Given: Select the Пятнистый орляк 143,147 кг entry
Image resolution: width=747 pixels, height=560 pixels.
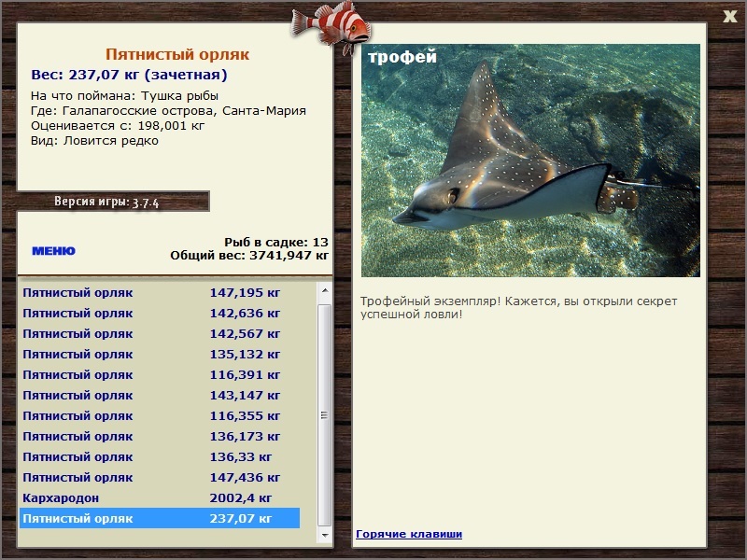Looking at the screenshot, I should point(160,395).
